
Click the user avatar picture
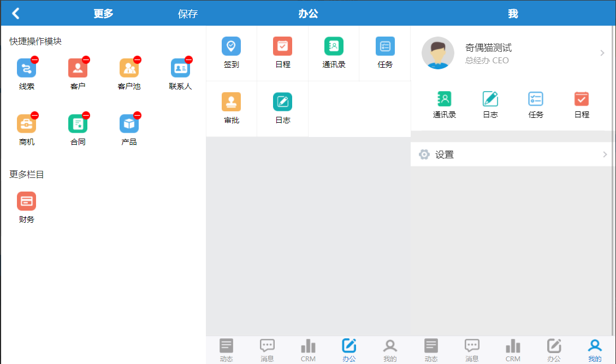pos(438,53)
